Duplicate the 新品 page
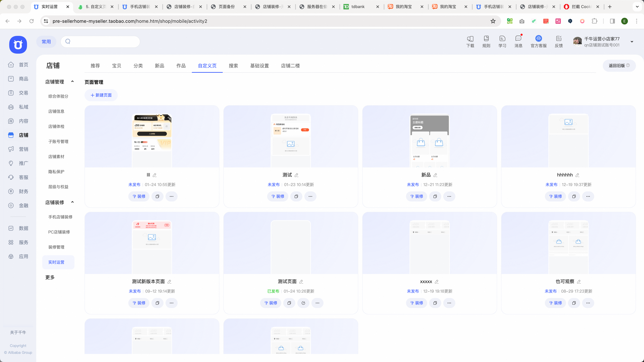This screenshot has height=362, width=644. click(x=435, y=196)
